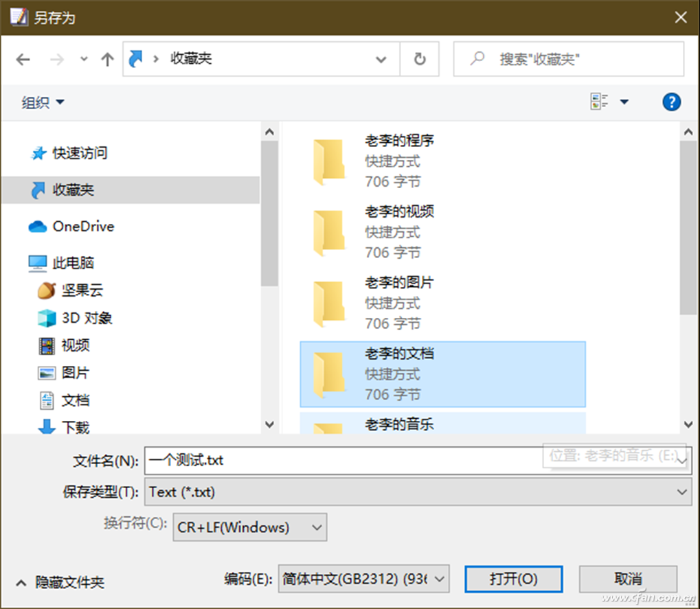
Task: Refresh the current folder view
Action: pyautogui.click(x=419, y=59)
